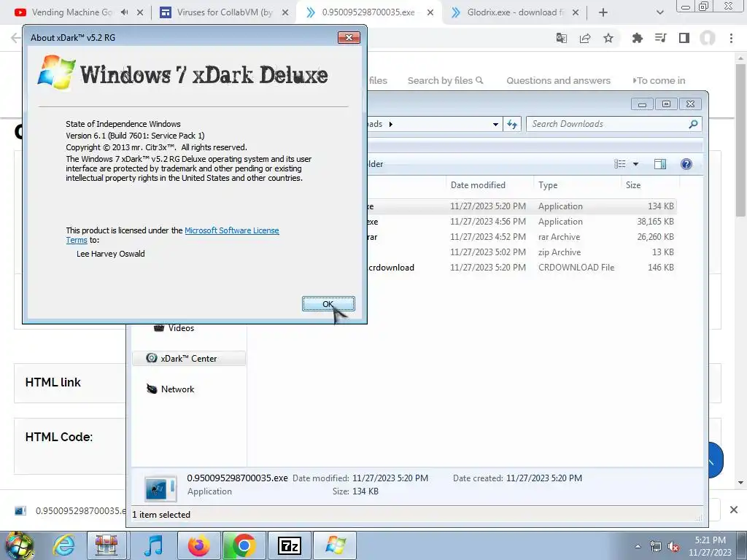Open the muted volume tray icon

pyautogui.click(x=673, y=547)
